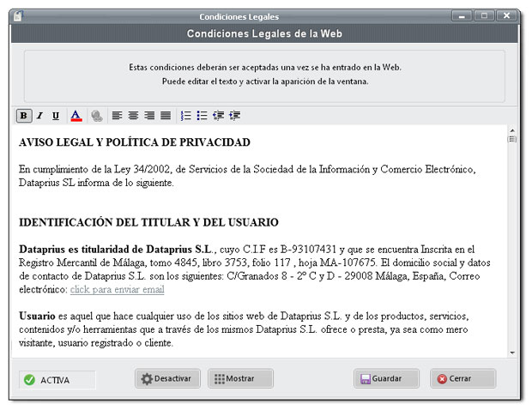Click the Mostrar button
532x410 pixels.
pyautogui.click(x=240, y=378)
